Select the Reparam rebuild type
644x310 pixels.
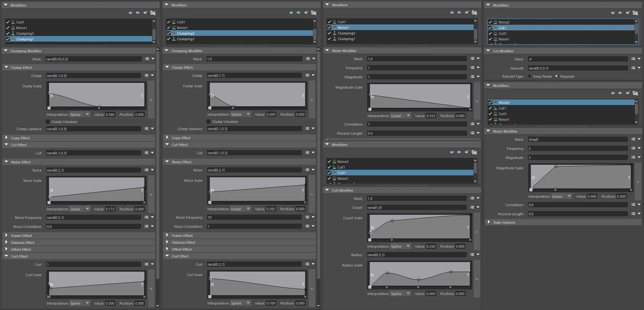pyautogui.click(x=556, y=76)
